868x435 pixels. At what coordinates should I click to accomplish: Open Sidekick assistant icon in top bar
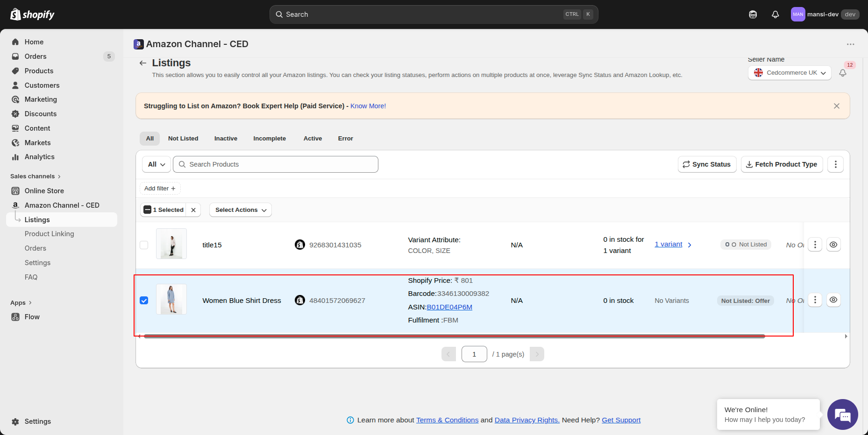pos(753,14)
